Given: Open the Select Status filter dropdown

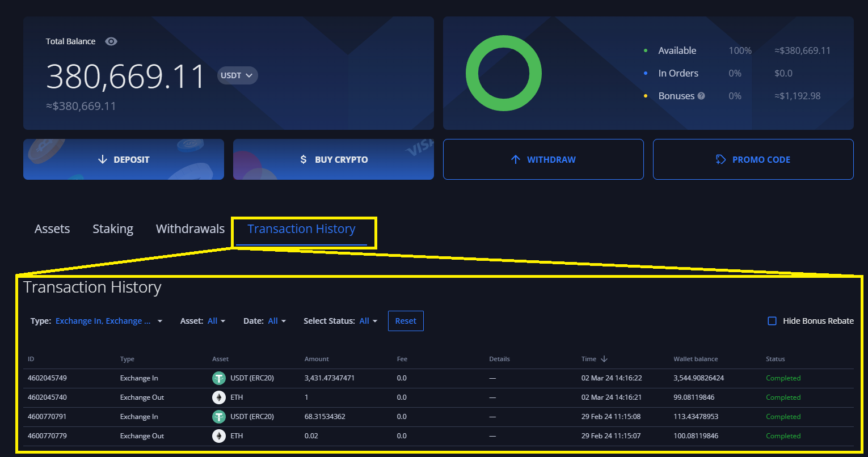Looking at the screenshot, I should tap(368, 321).
